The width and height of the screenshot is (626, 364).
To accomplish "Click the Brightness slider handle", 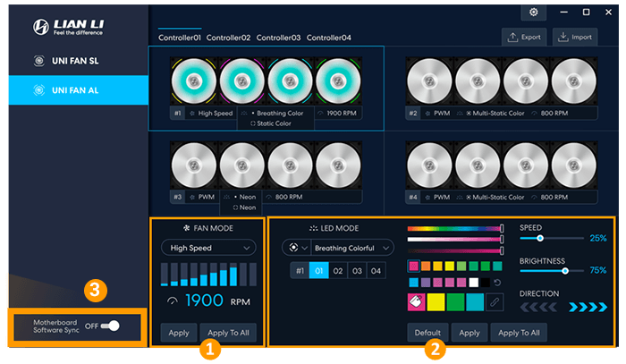I will (x=565, y=271).
